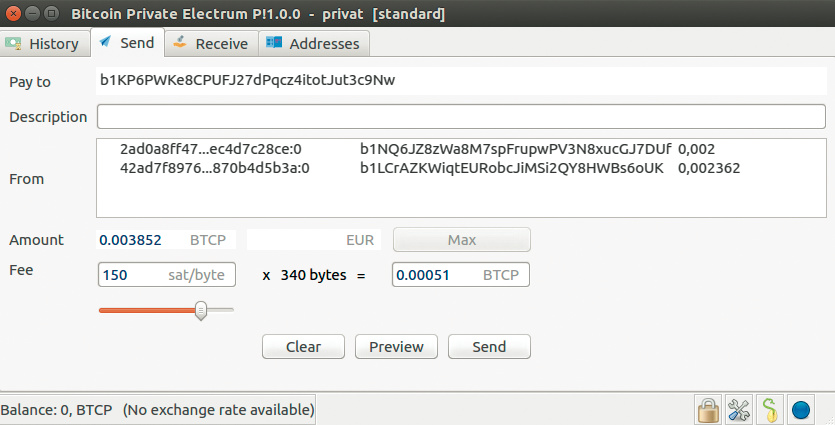Click the Description input field

coord(461,117)
